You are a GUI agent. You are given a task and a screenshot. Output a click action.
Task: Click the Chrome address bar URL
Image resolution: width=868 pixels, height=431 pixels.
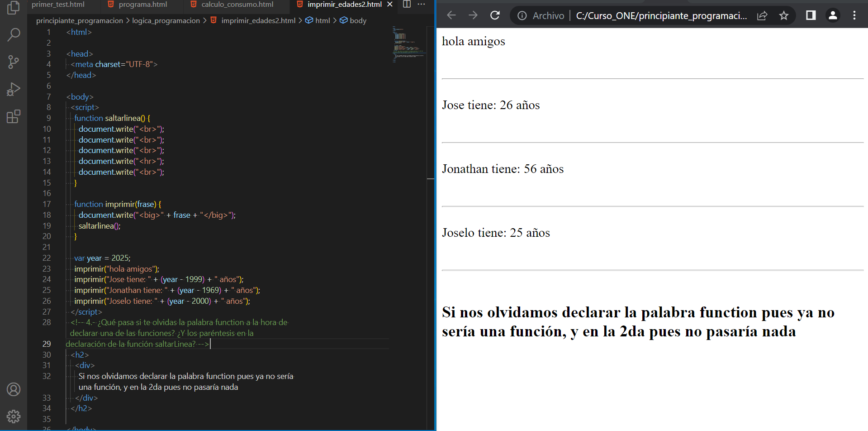coord(661,16)
